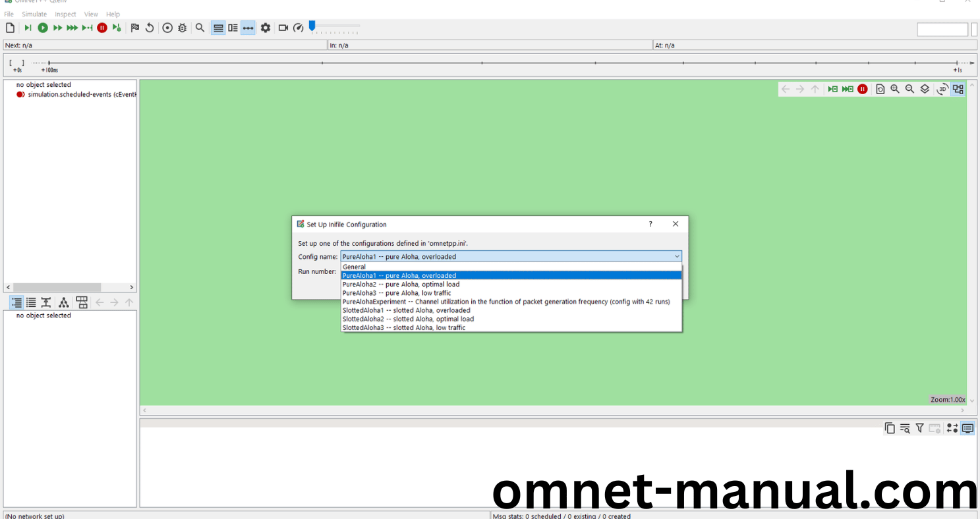Start simulation with the green Run button

point(43,28)
